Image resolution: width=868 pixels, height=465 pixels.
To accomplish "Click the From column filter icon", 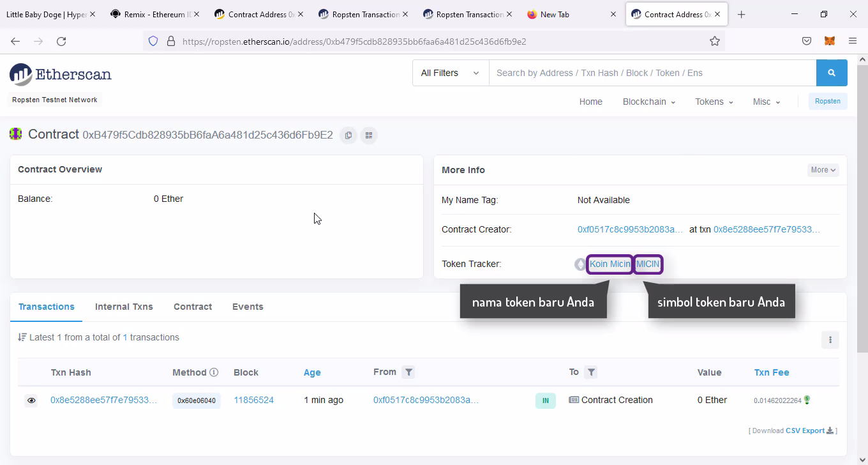I will tap(408, 372).
